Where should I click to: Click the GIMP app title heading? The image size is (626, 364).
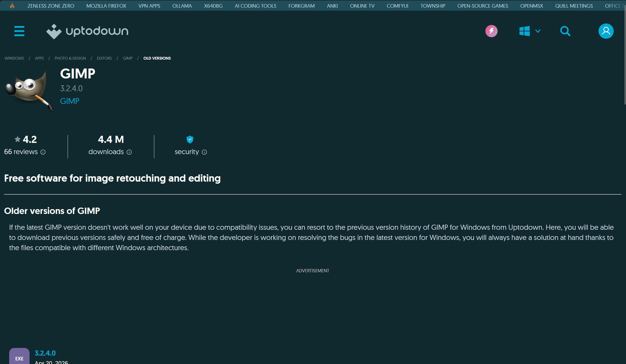point(78,74)
